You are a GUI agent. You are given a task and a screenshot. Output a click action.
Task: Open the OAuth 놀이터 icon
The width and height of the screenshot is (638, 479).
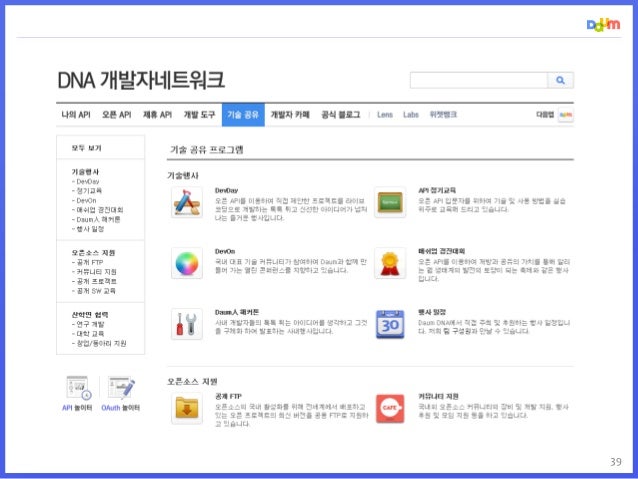(x=121, y=387)
